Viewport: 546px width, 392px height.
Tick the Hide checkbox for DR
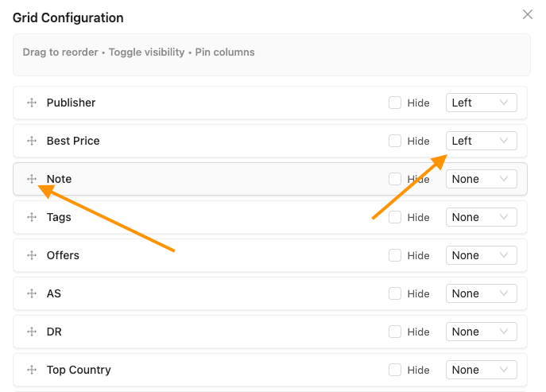click(x=395, y=332)
